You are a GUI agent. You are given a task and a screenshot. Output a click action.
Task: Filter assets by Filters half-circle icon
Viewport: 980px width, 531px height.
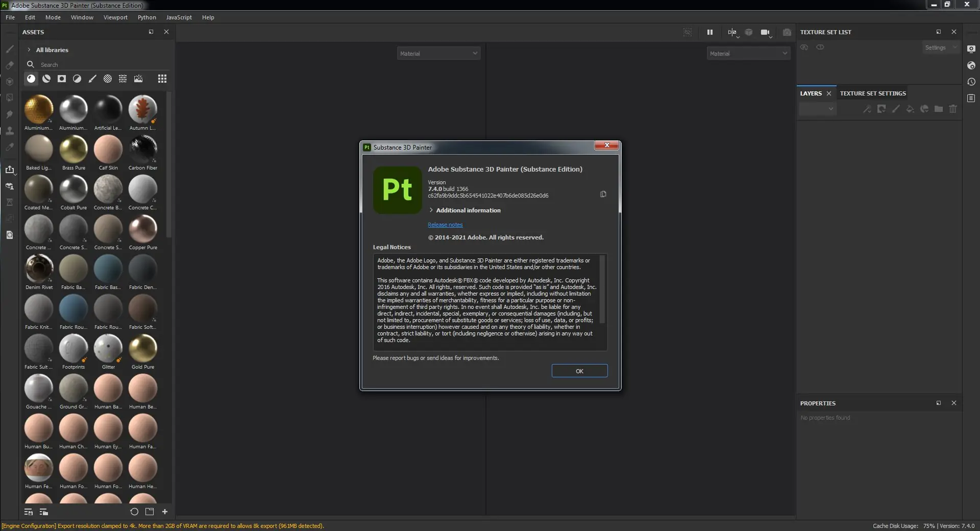click(x=77, y=79)
